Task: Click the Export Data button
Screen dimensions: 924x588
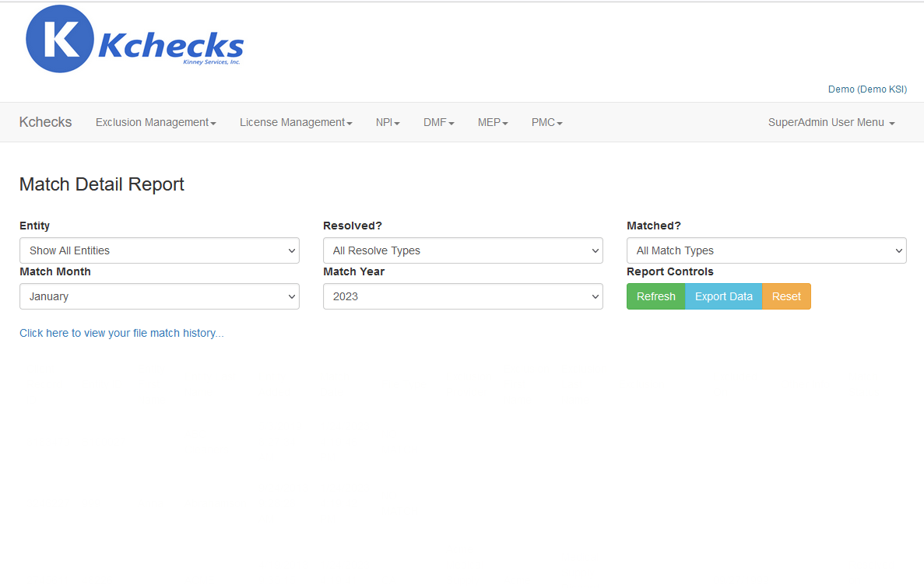Action: pos(723,296)
